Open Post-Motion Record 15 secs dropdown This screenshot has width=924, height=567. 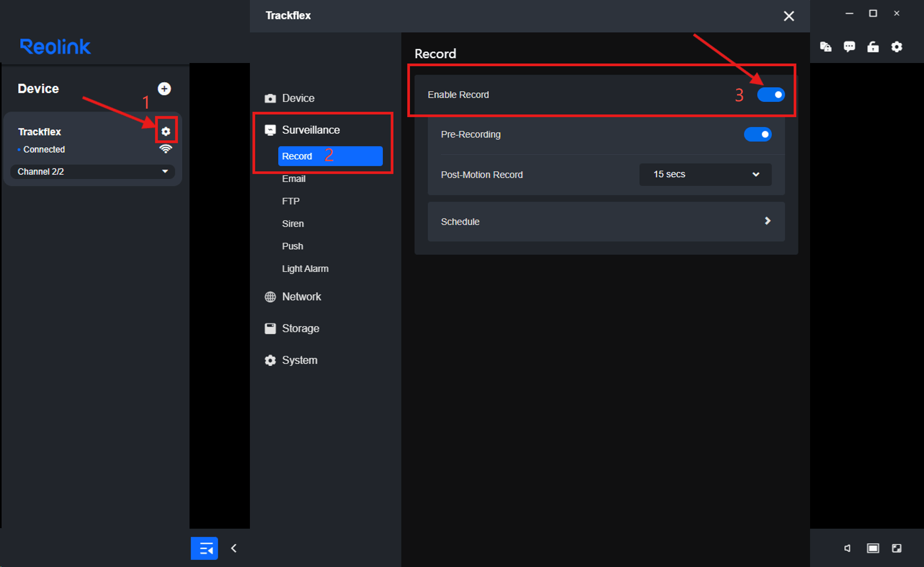point(705,174)
